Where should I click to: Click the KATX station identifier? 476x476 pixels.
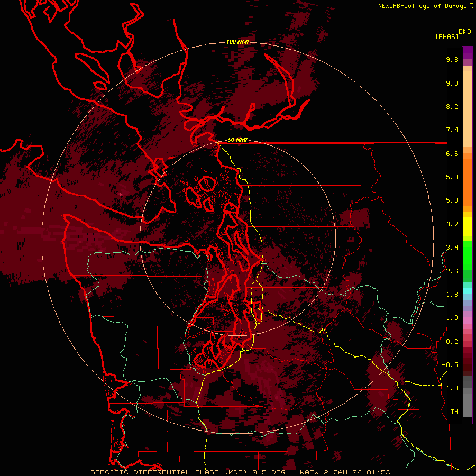(x=309, y=472)
